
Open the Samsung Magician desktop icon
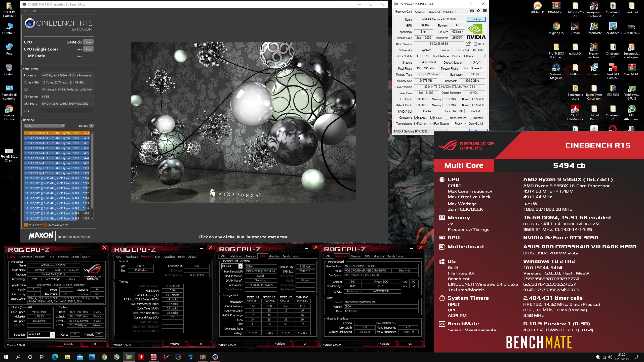click(x=556, y=72)
